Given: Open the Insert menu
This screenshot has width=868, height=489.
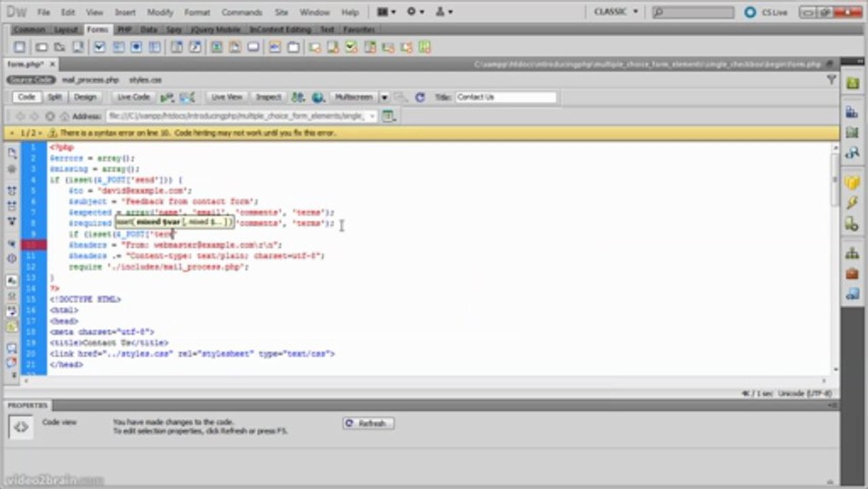Looking at the screenshot, I should [x=125, y=12].
